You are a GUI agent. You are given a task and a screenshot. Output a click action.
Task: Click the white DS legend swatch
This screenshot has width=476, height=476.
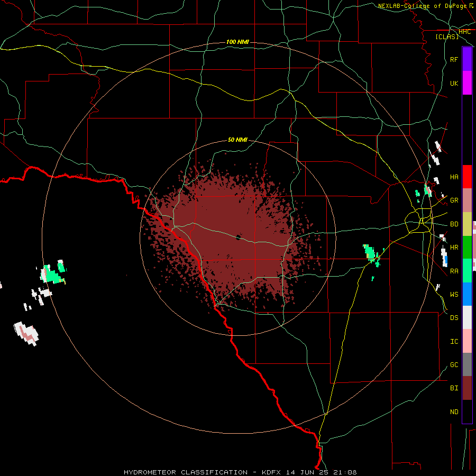coord(467,317)
